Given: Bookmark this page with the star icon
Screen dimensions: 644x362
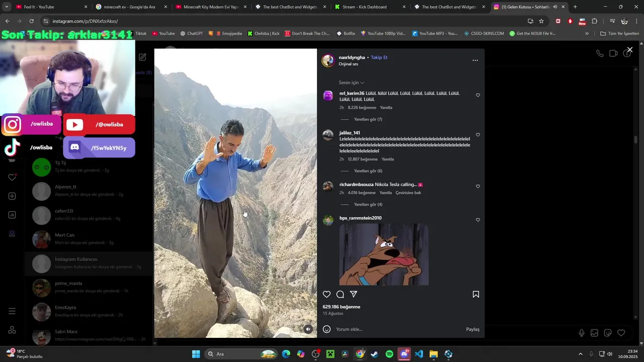Looking at the screenshot, I should [x=541, y=21].
